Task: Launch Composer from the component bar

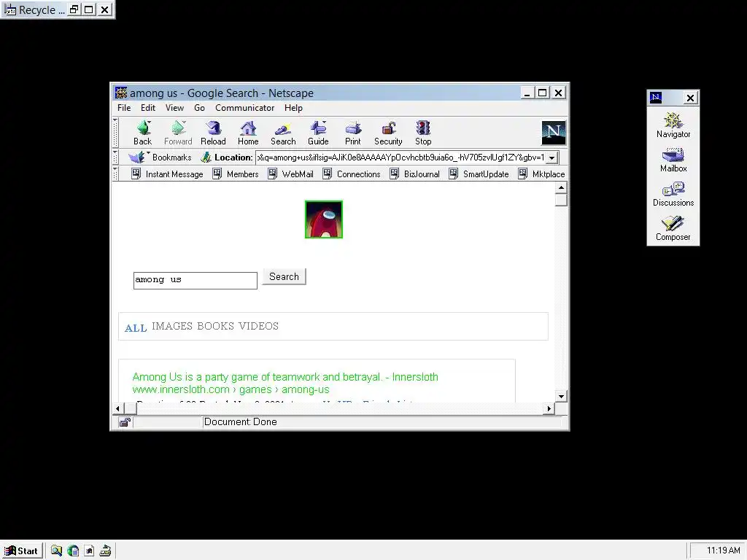Action: (673, 228)
